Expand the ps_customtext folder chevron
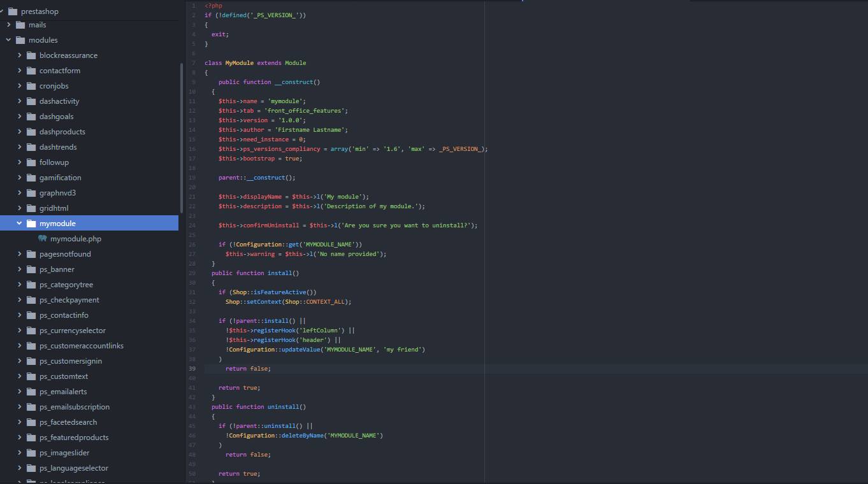868x484 pixels. (x=20, y=376)
